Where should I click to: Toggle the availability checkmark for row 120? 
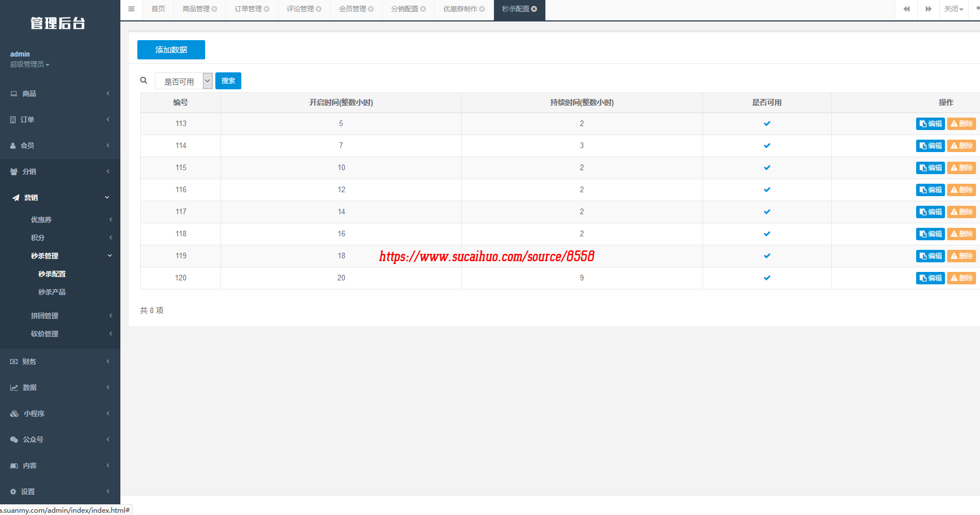(x=767, y=278)
